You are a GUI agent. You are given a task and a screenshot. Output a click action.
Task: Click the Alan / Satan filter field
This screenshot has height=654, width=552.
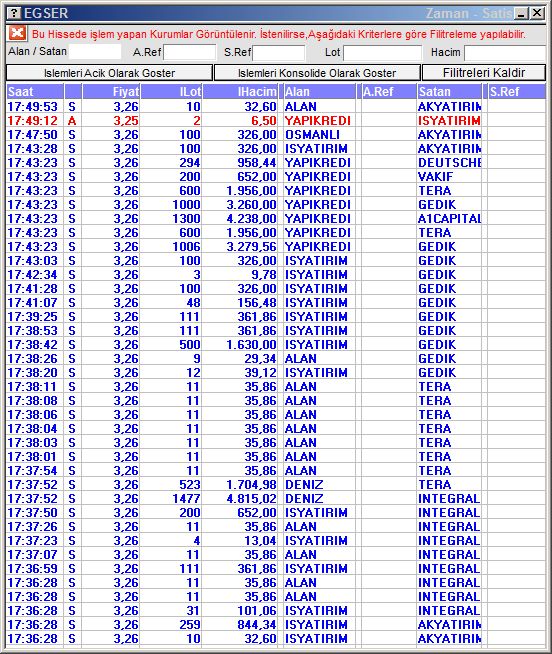click(95, 52)
